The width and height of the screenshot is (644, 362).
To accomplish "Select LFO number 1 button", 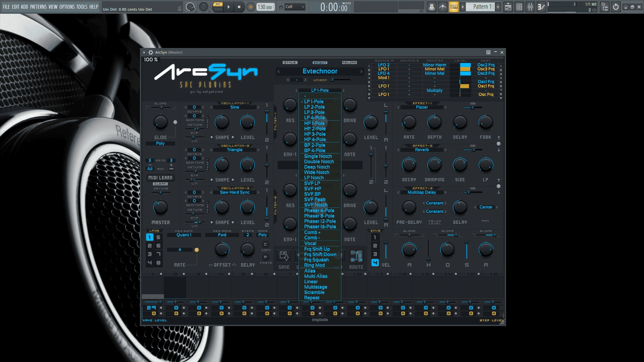I will pyautogui.click(x=150, y=237).
